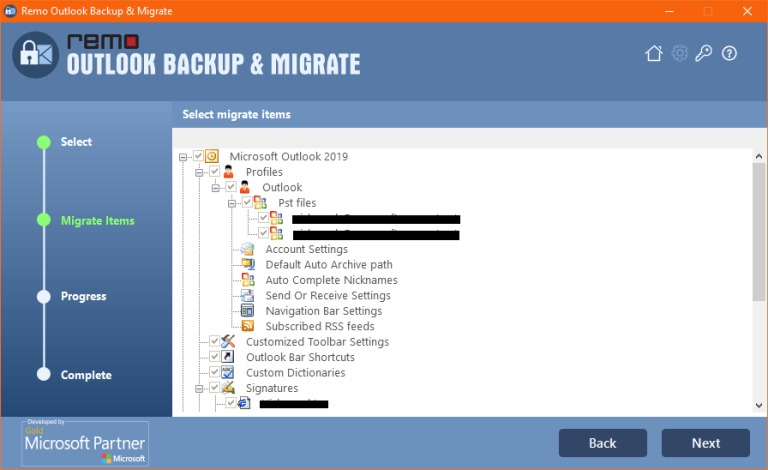Screen dimensions: 768x470
Task: Open help via the question mark icon
Action: (729, 53)
